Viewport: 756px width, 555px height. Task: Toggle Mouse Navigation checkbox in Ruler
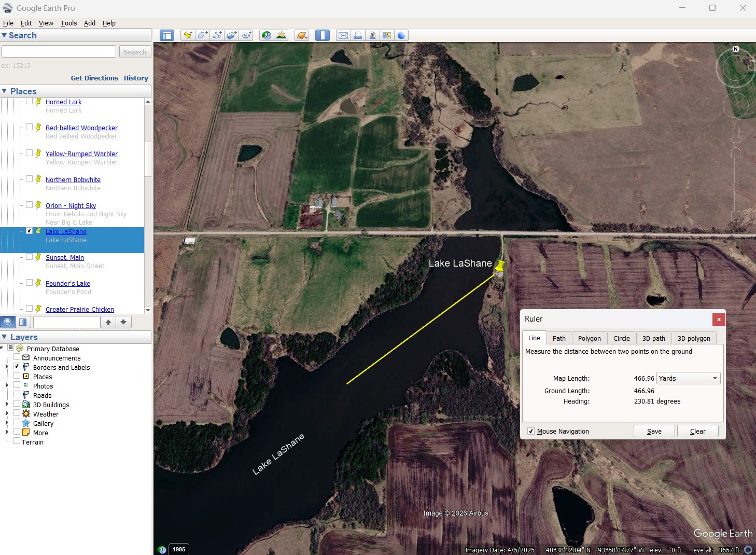[x=531, y=432]
